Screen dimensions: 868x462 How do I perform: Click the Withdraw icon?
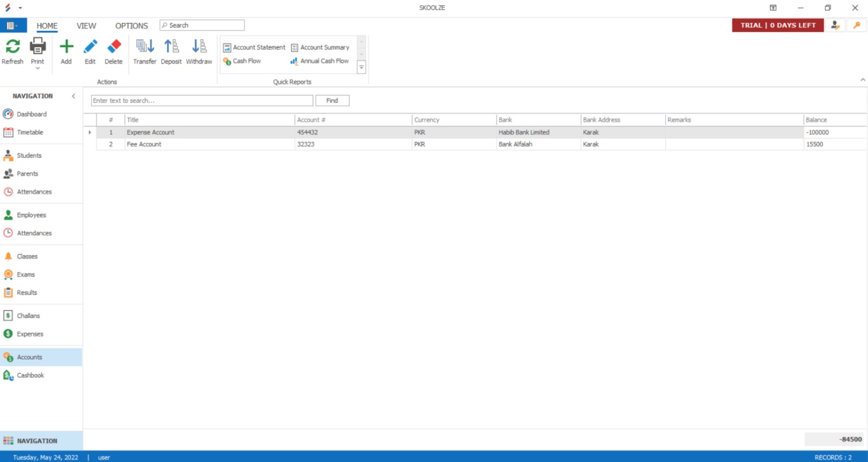pyautogui.click(x=199, y=47)
